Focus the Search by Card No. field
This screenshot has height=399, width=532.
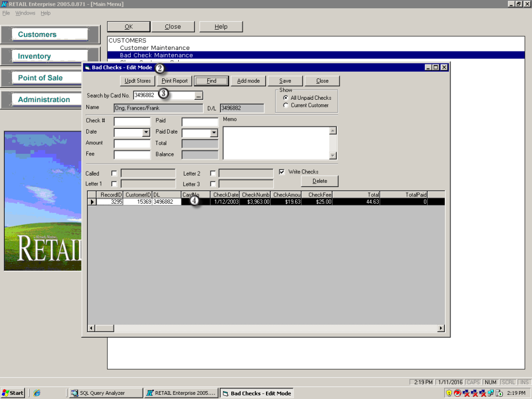(164, 96)
